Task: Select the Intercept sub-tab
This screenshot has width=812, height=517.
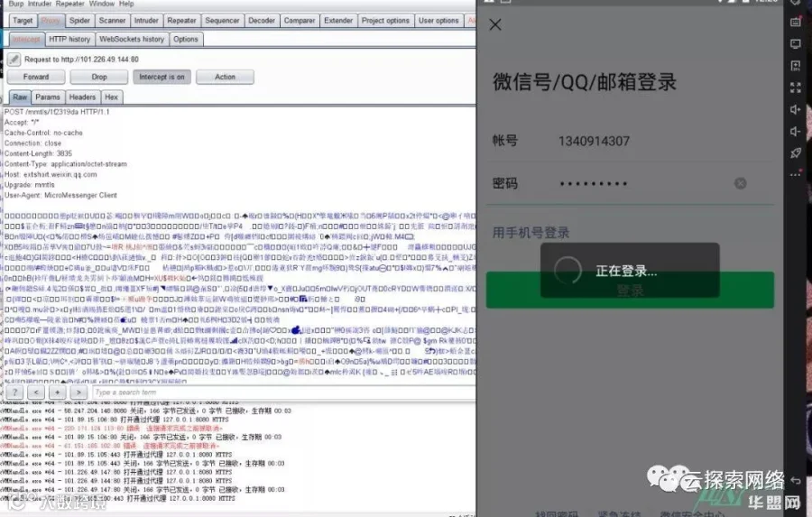Action: tap(26, 40)
